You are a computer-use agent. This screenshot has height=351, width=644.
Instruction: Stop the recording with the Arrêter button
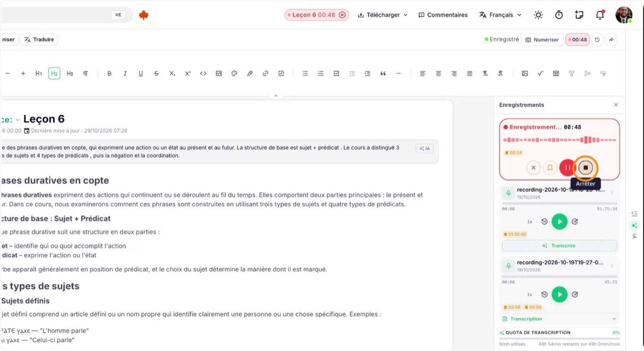[586, 168]
